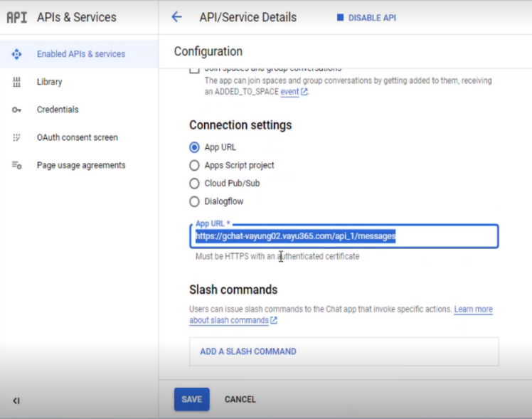Select the Apps Script project option
The image size is (532, 419).
[x=194, y=165]
